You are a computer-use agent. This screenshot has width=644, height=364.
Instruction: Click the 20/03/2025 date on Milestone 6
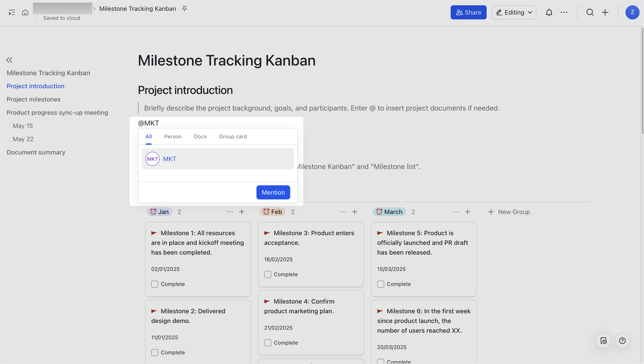click(x=392, y=347)
